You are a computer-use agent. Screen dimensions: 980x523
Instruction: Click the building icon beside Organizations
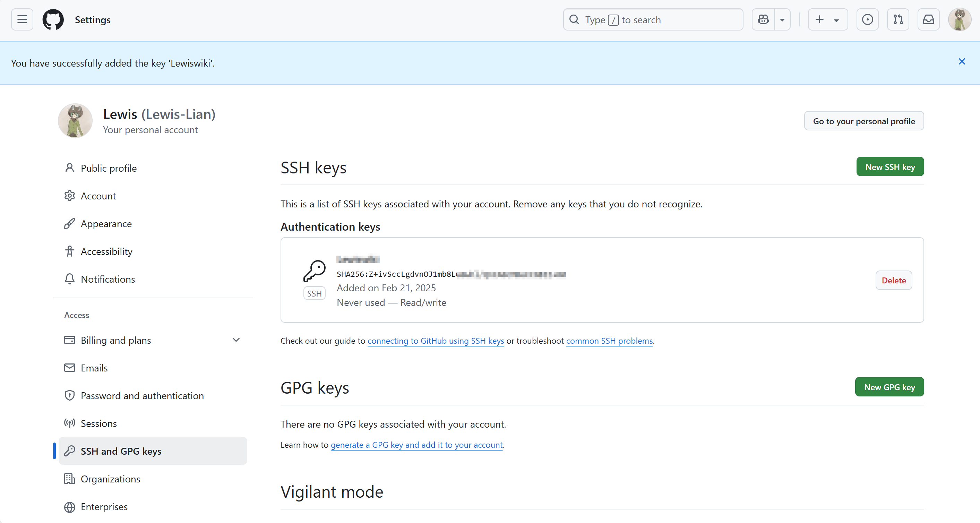[x=69, y=479]
